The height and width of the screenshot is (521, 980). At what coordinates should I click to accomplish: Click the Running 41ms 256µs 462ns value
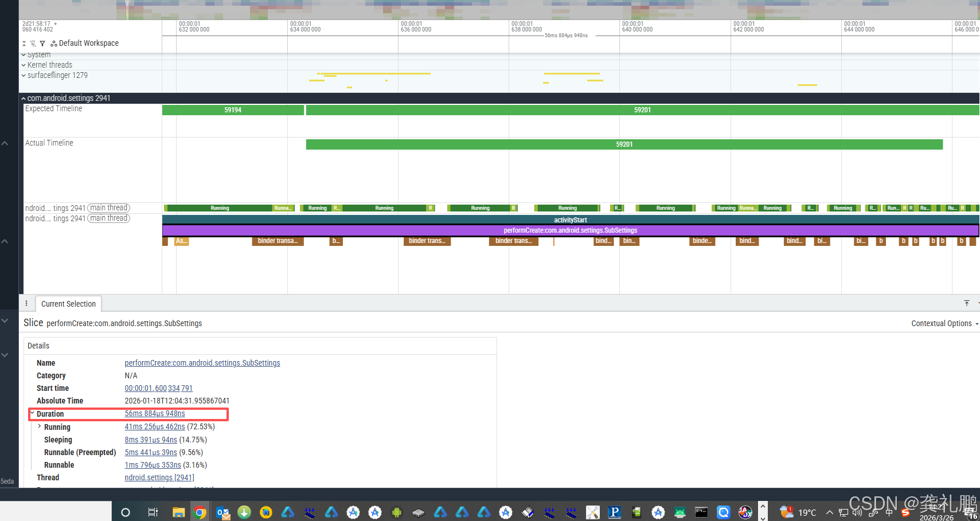[x=155, y=427]
